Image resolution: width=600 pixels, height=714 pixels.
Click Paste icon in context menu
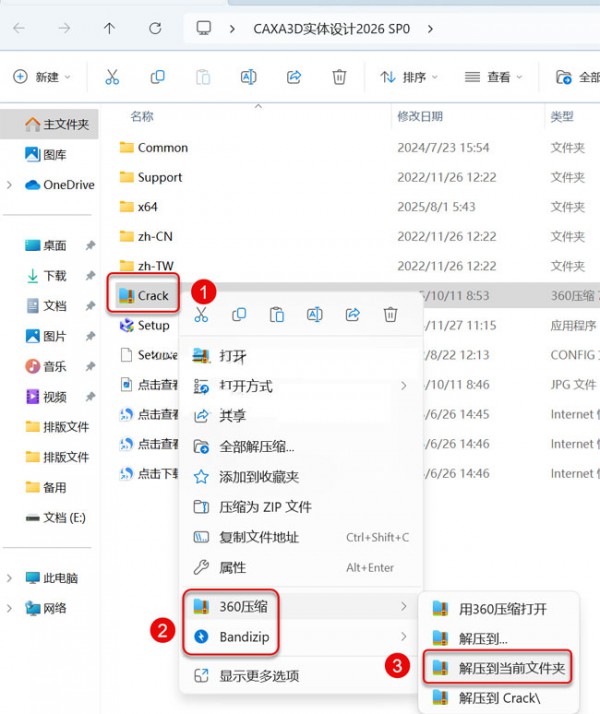point(277,315)
